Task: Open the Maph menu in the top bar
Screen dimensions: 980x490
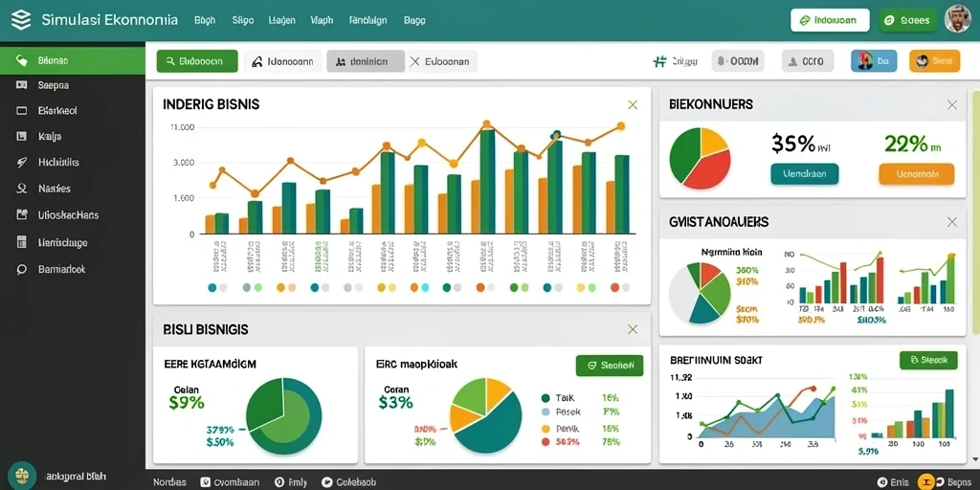Action: (x=322, y=20)
